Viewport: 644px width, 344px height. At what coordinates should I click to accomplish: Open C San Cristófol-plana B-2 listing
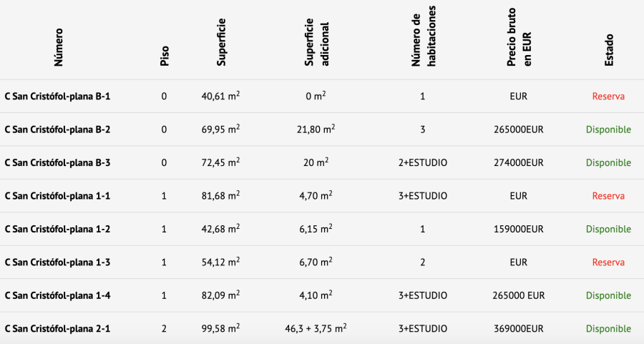click(x=57, y=129)
